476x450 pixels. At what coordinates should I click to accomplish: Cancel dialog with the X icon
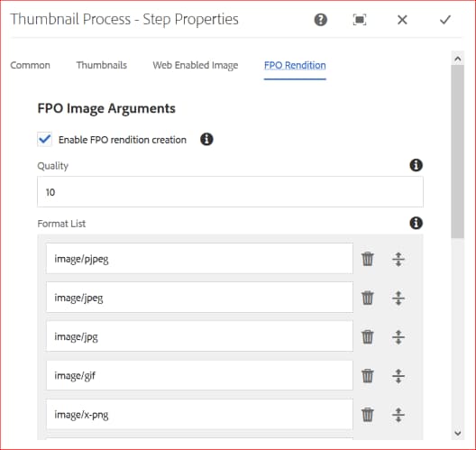coord(402,20)
